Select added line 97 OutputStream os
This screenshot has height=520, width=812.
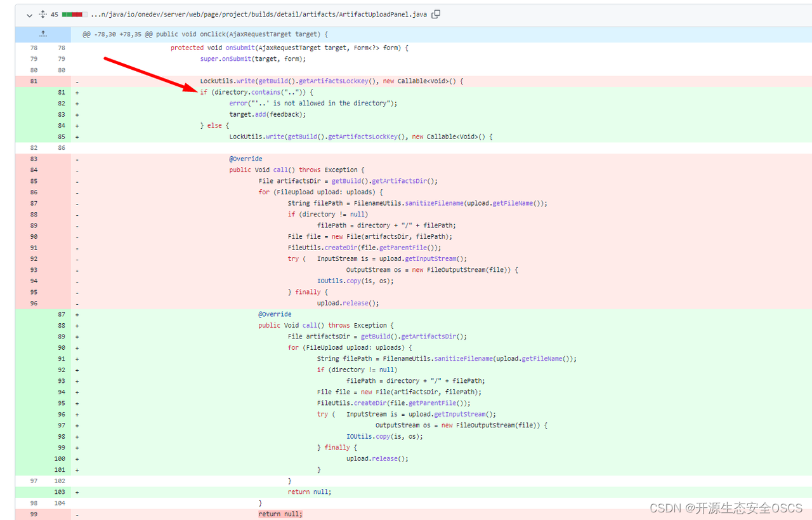(x=461, y=425)
